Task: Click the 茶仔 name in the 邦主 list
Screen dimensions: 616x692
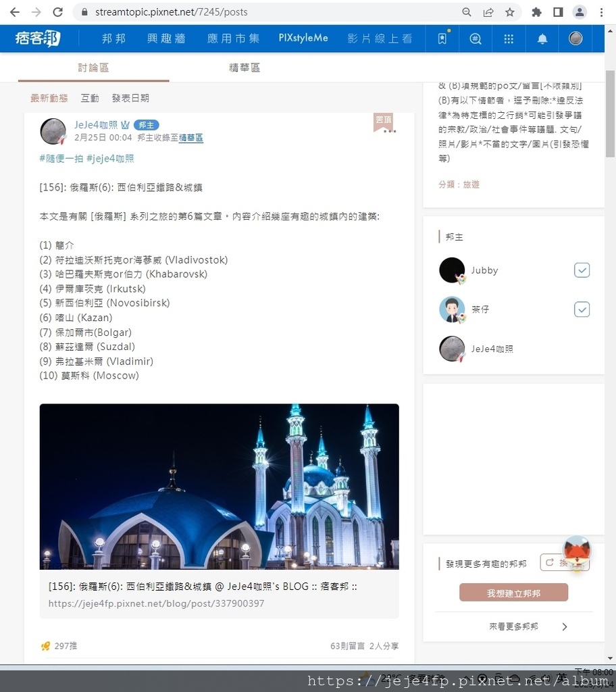Action: (x=480, y=310)
